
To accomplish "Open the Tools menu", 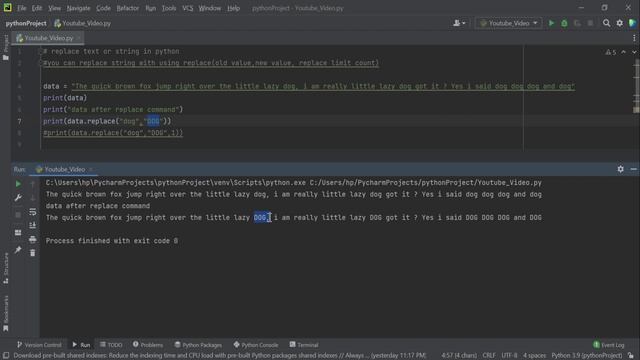I will 169,8.
